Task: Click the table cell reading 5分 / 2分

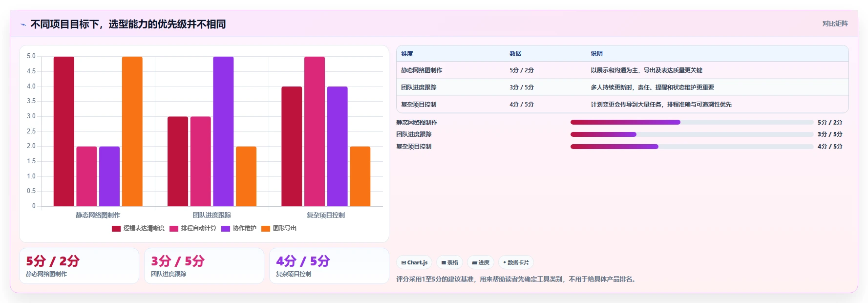Action: (522, 70)
